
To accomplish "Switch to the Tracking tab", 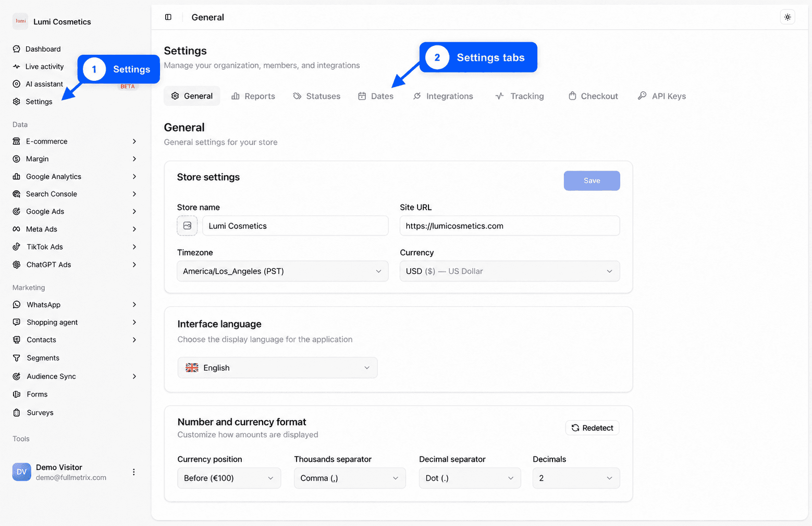I will click(520, 96).
